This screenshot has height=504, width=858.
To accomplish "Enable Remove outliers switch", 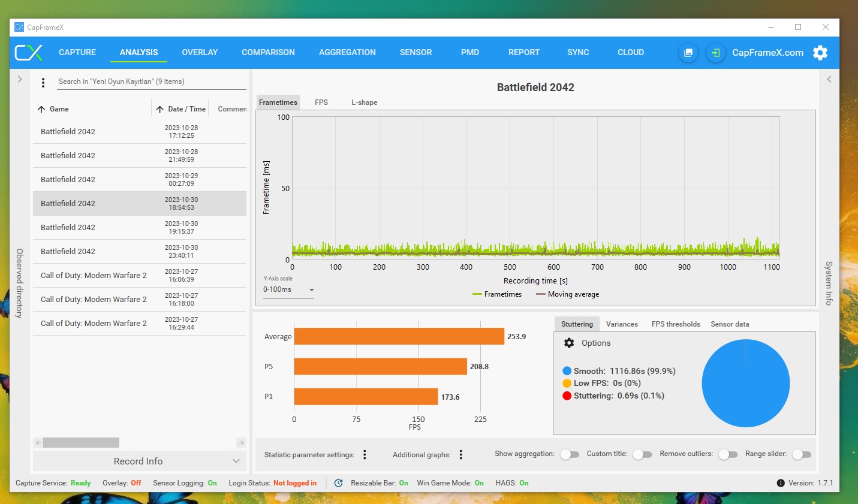I will 728,454.
